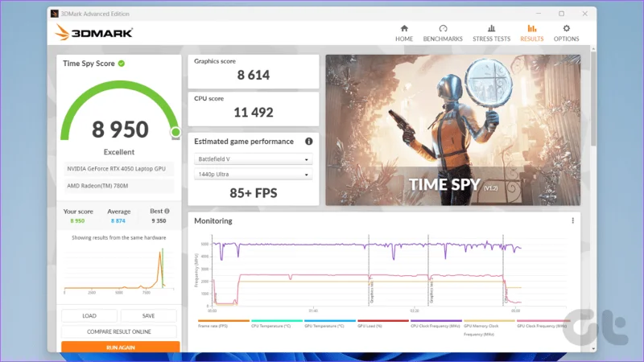This screenshot has width=644, height=362.
Task: Click the 85+ FPS estimate
Action: pos(254,193)
